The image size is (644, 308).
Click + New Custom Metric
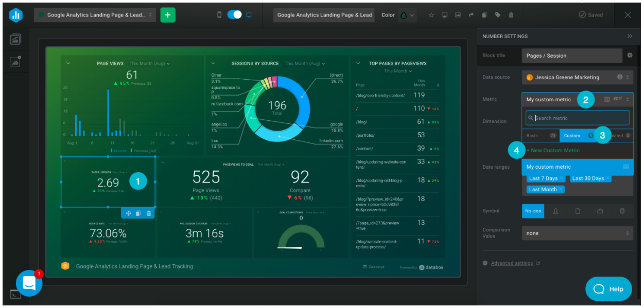(x=553, y=151)
